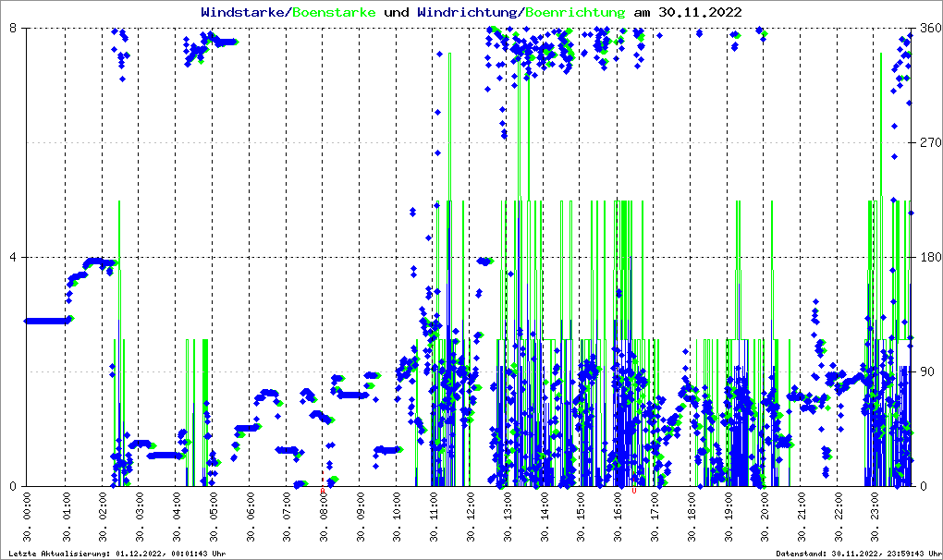Click the '8' label on left axis
The image size is (943, 560).
(x=14, y=28)
